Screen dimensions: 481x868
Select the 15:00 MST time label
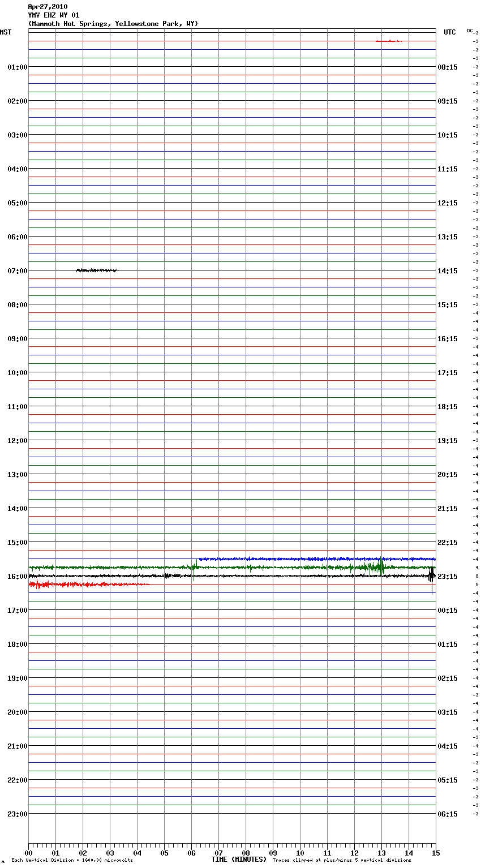[18, 543]
